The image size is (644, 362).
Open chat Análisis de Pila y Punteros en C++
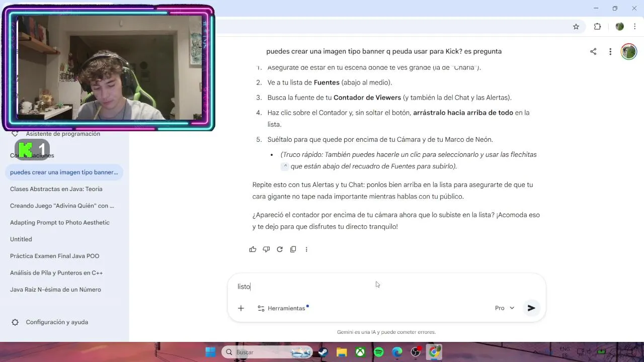(64, 273)
